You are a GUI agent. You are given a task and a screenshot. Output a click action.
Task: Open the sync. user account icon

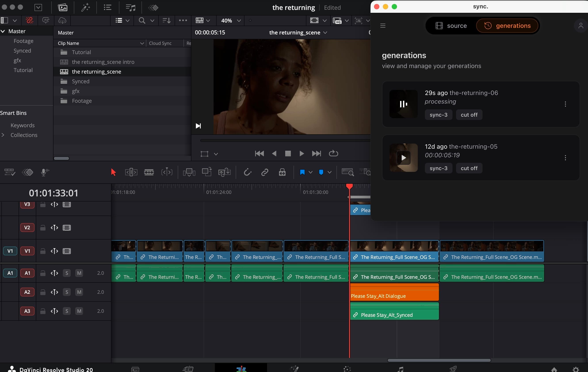click(581, 26)
